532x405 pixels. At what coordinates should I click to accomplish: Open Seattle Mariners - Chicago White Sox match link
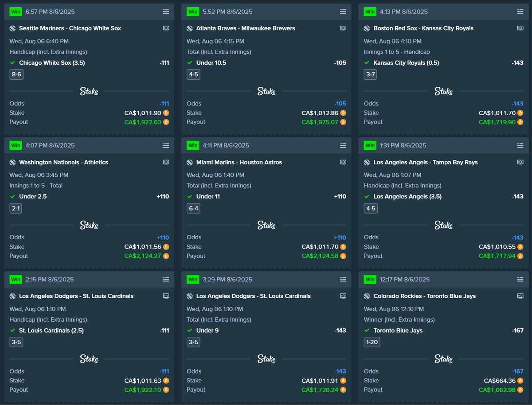pos(70,28)
